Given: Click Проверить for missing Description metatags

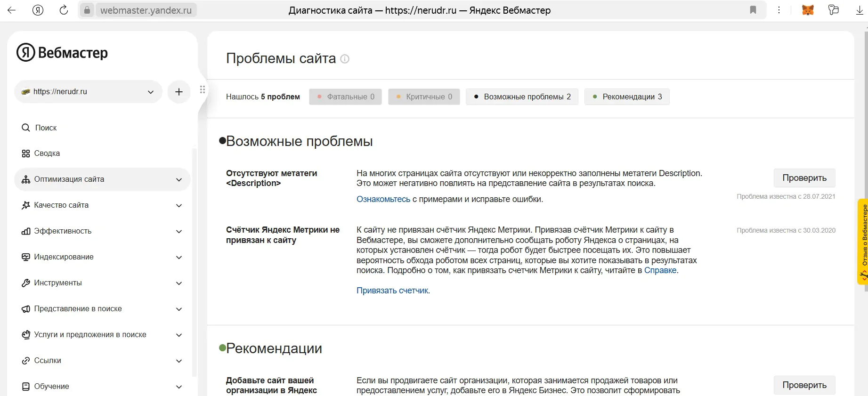Looking at the screenshot, I should (x=804, y=178).
